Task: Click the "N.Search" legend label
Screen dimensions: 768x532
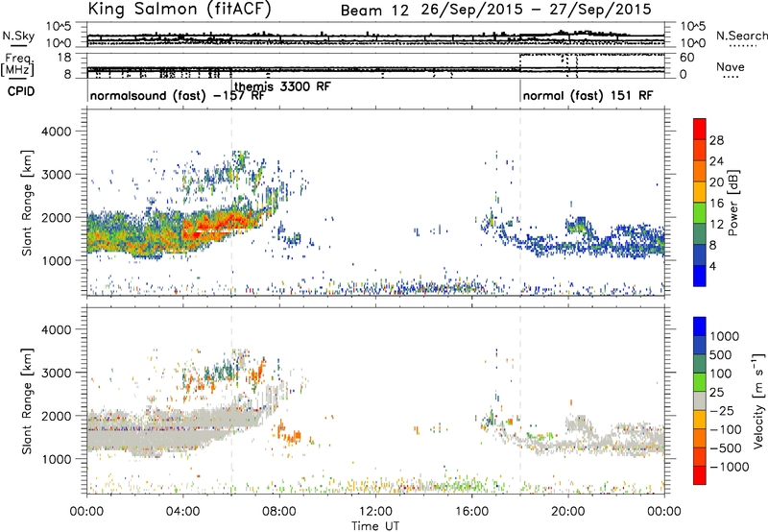Action: (741, 36)
